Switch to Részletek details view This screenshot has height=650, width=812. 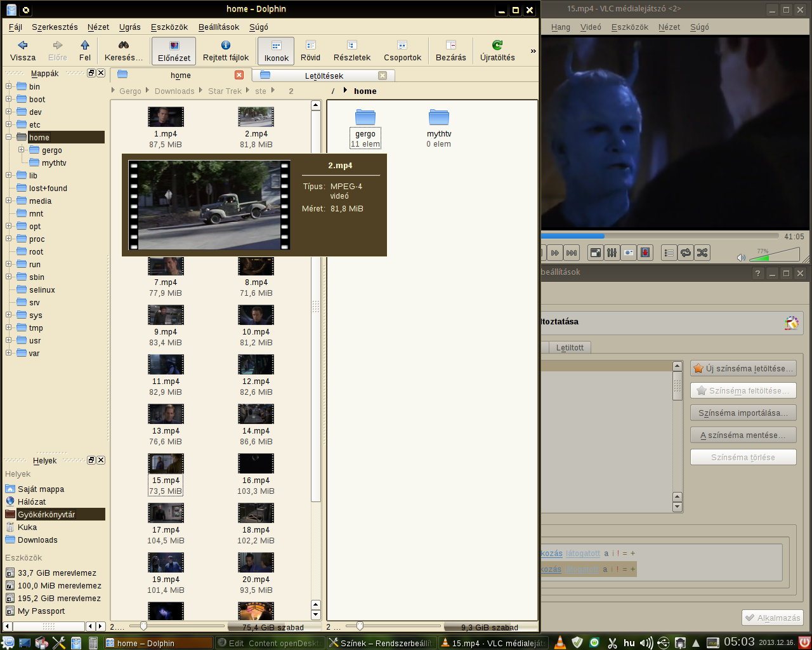pyautogui.click(x=352, y=51)
